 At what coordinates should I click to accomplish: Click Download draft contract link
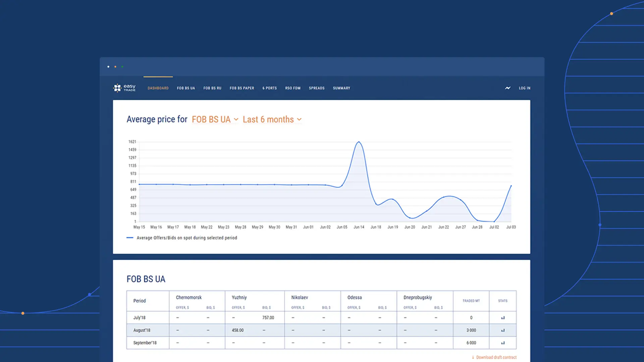[x=496, y=357]
